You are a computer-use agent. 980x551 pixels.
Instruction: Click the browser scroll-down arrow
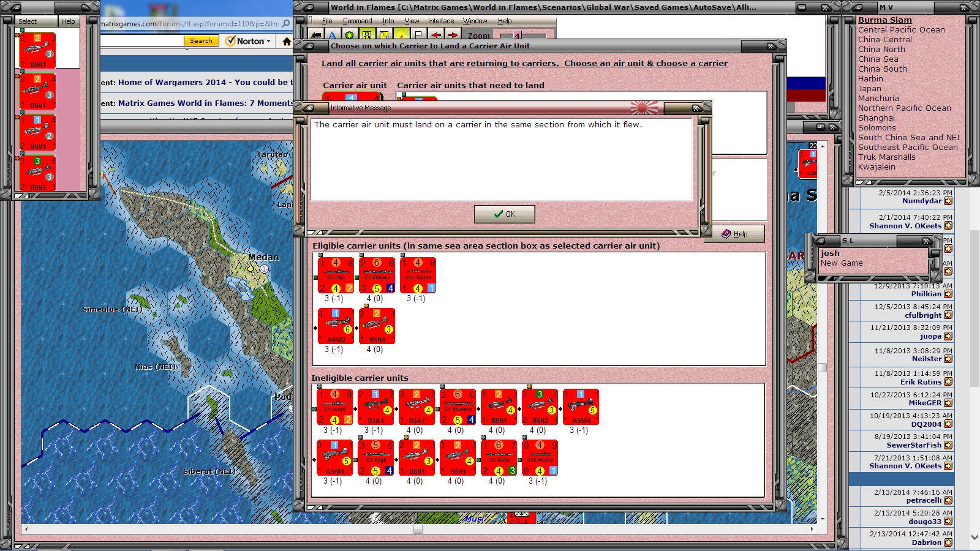pyautogui.click(x=974, y=537)
